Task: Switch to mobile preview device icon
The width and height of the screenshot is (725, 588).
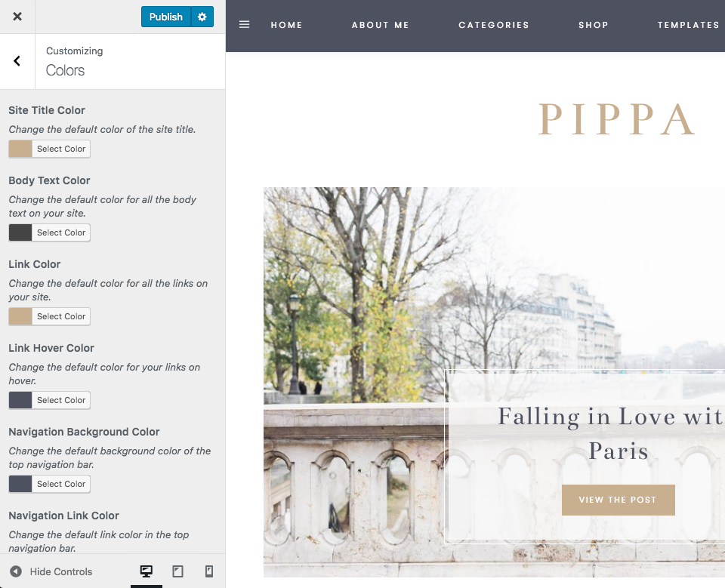Action: [209, 571]
